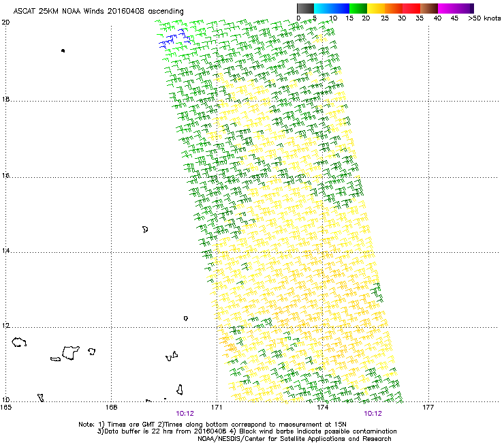Select the yellow 20-25 knots legend swatch

[376, 8]
